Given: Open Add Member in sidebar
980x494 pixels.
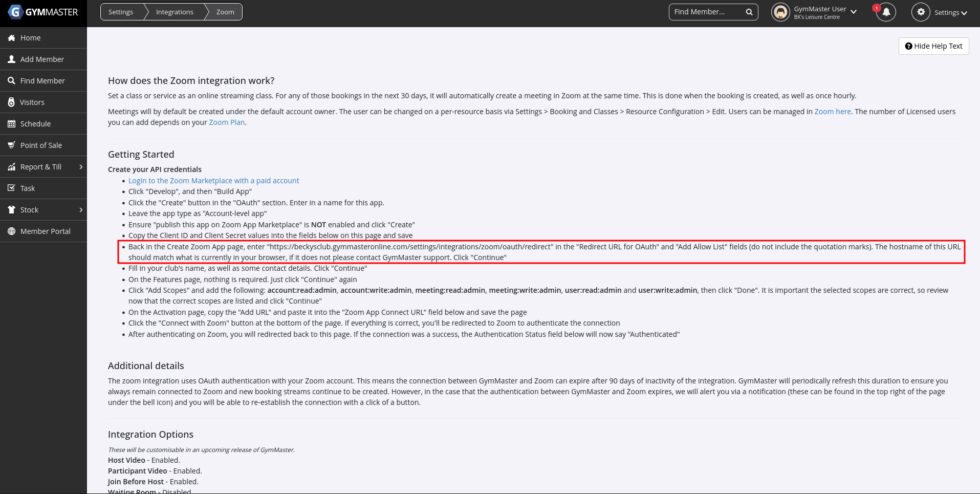Looking at the screenshot, I should coord(42,59).
